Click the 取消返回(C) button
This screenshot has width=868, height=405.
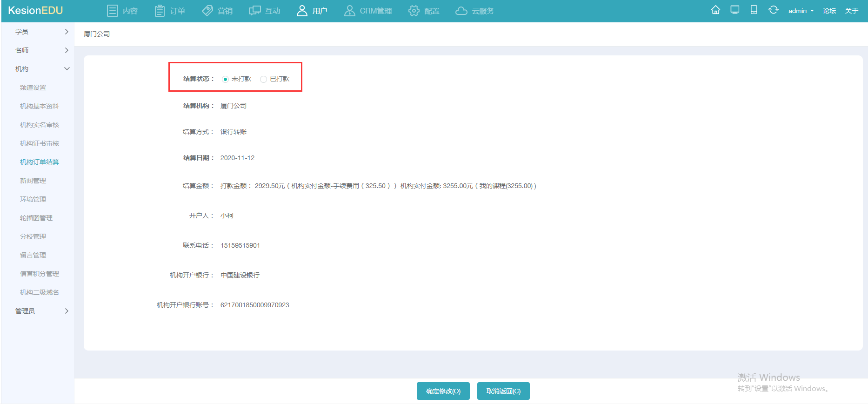click(x=503, y=391)
